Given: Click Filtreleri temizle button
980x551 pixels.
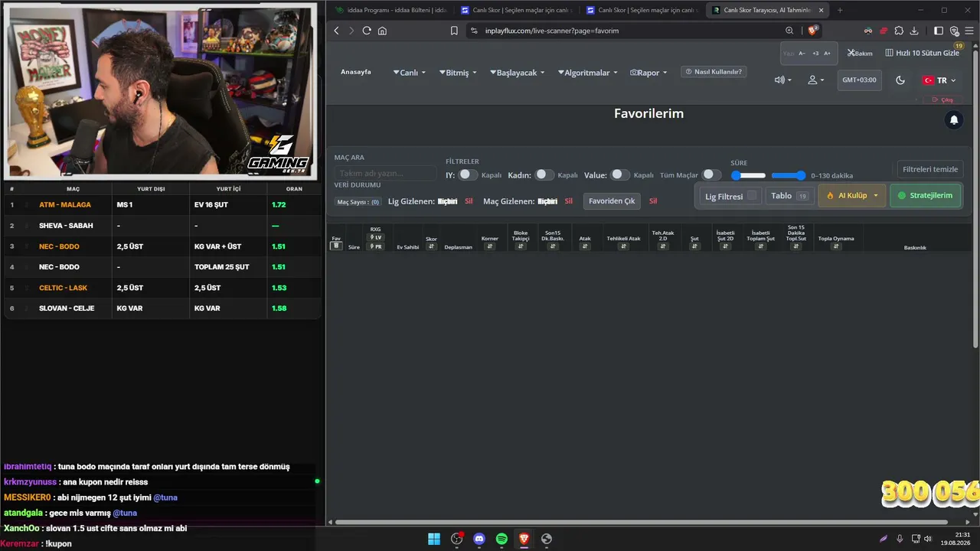Looking at the screenshot, I should 930,169.
